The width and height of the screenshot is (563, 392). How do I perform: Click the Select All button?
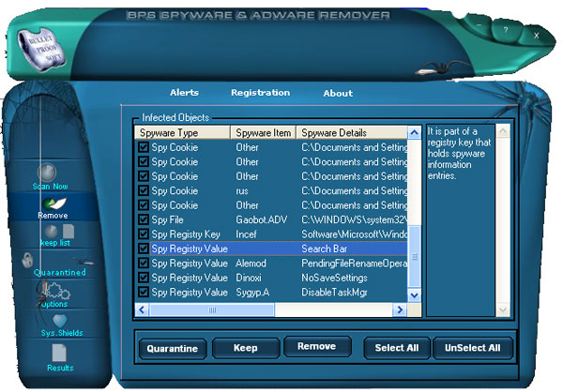coord(397,348)
